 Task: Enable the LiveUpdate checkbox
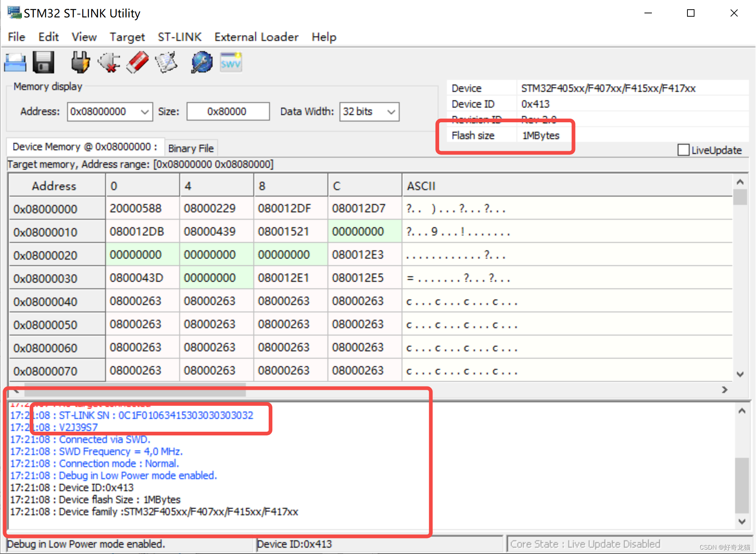pyautogui.click(x=684, y=150)
